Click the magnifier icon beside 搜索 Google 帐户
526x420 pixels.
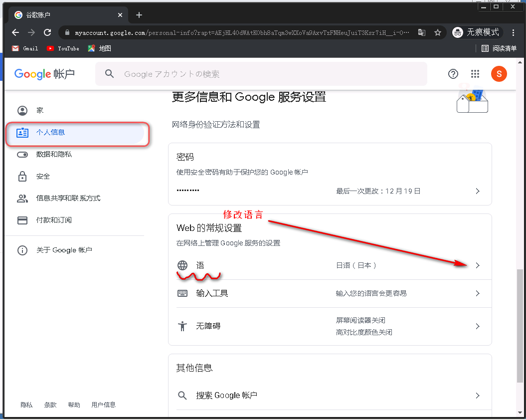click(x=182, y=396)
